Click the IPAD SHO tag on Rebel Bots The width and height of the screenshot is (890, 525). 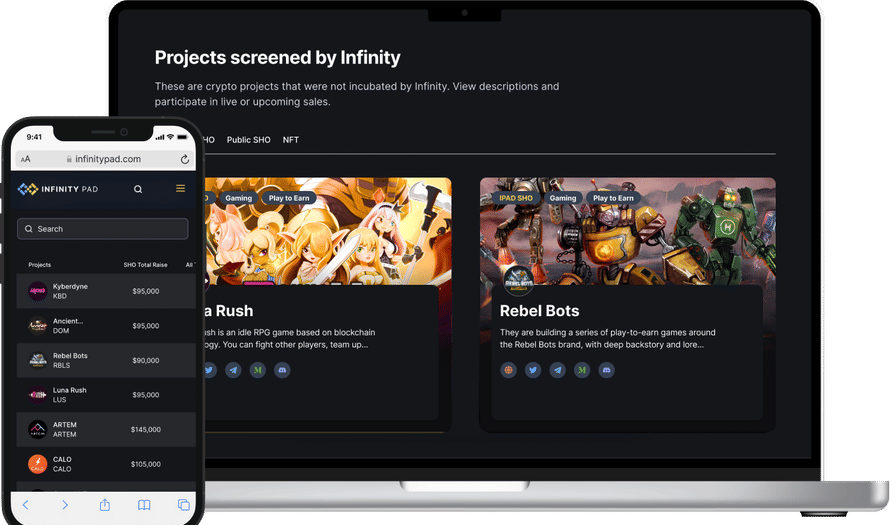coord(516,198)
